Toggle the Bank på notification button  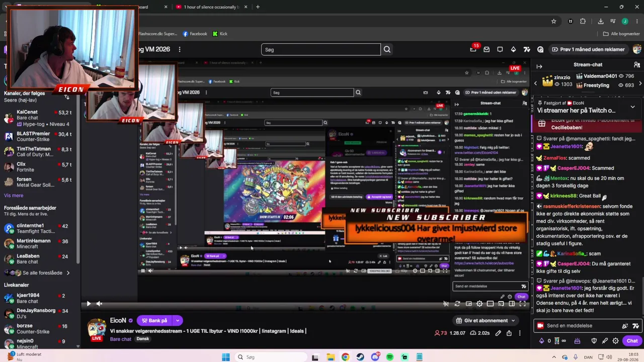(154, 321)
